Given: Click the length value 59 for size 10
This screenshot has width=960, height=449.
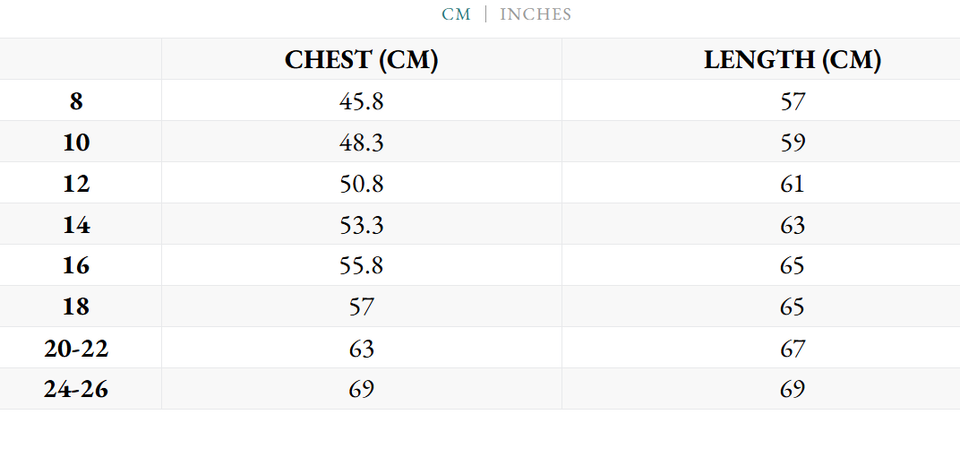Looking at the screenshot, I should click(792, 143).
